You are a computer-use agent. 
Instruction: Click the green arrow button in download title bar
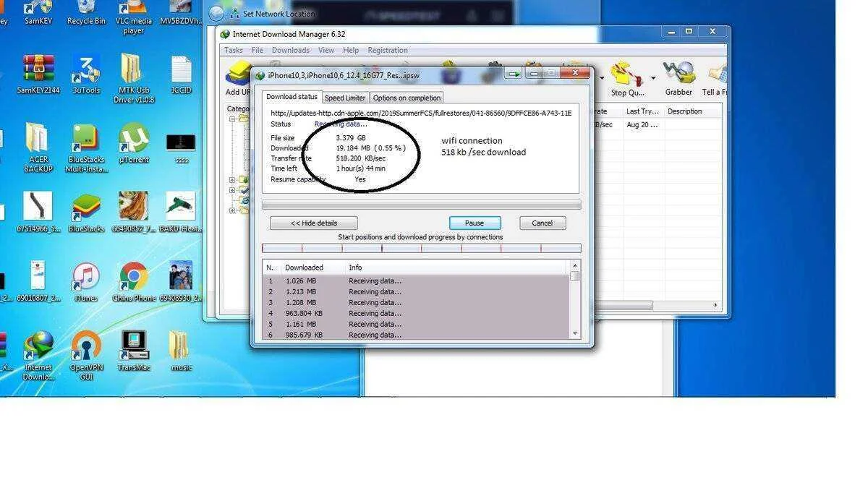[514, 74]
